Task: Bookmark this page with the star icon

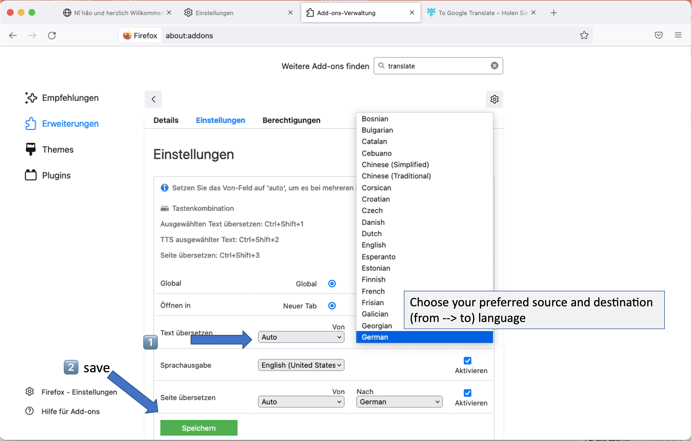Action: [584, 35]
